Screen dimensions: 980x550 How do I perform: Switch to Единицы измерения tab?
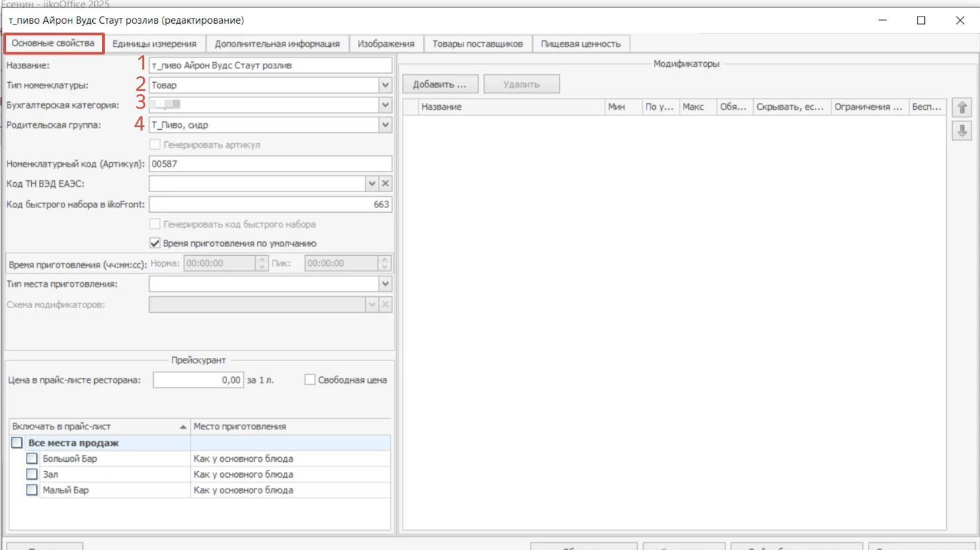point(154,44)
